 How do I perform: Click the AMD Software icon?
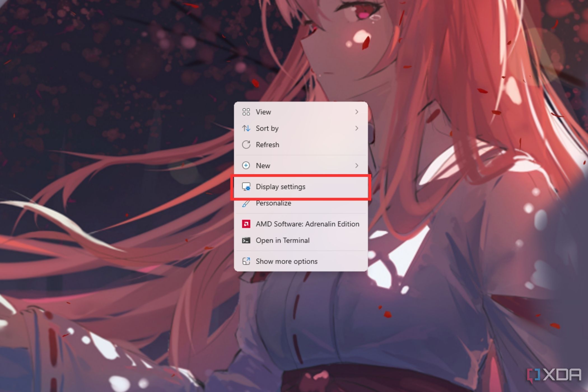[x=246, y=223]
